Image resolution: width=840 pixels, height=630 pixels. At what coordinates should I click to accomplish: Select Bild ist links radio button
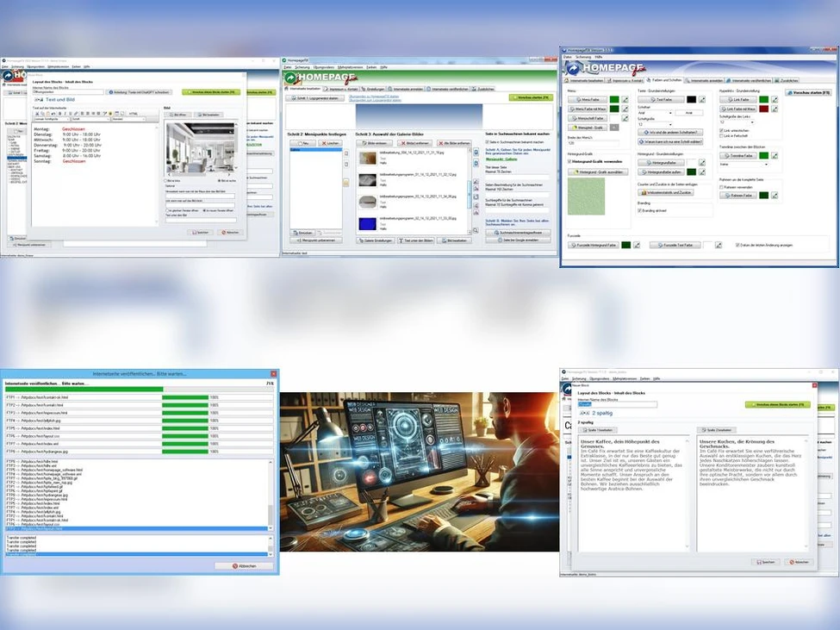(x=165, y=180)
